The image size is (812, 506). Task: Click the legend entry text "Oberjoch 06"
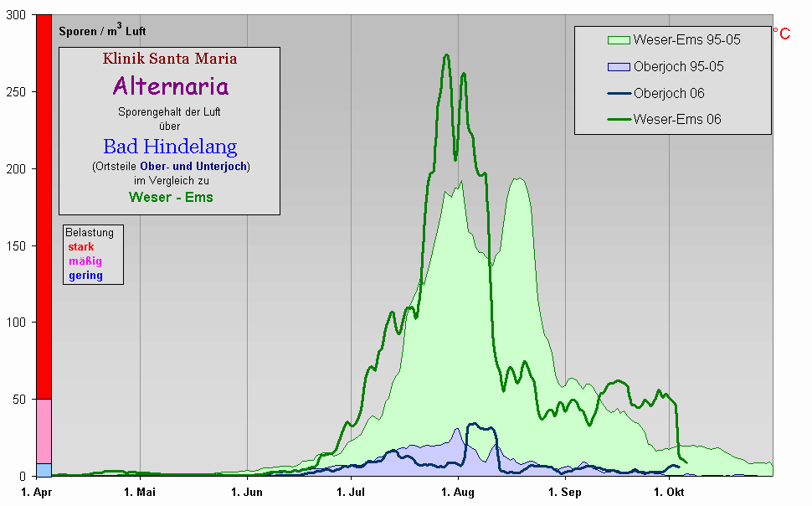pyautogui.click(x=669, y=93)
